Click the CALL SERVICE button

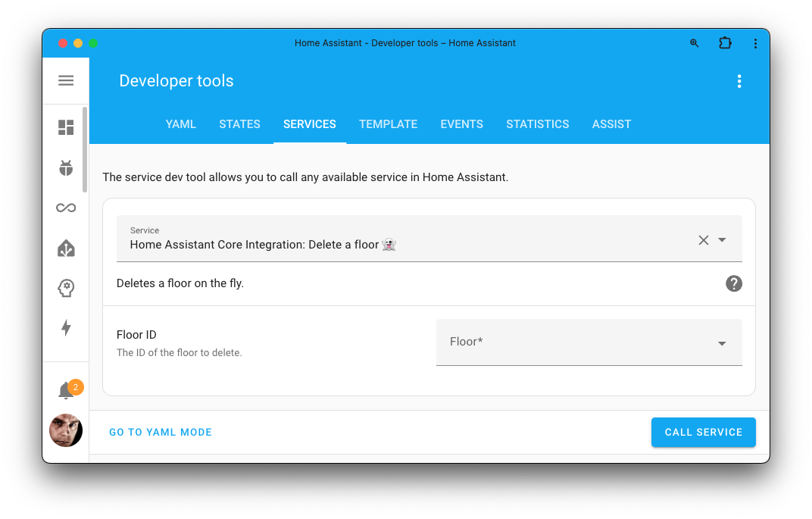click(x=703, y=432)
